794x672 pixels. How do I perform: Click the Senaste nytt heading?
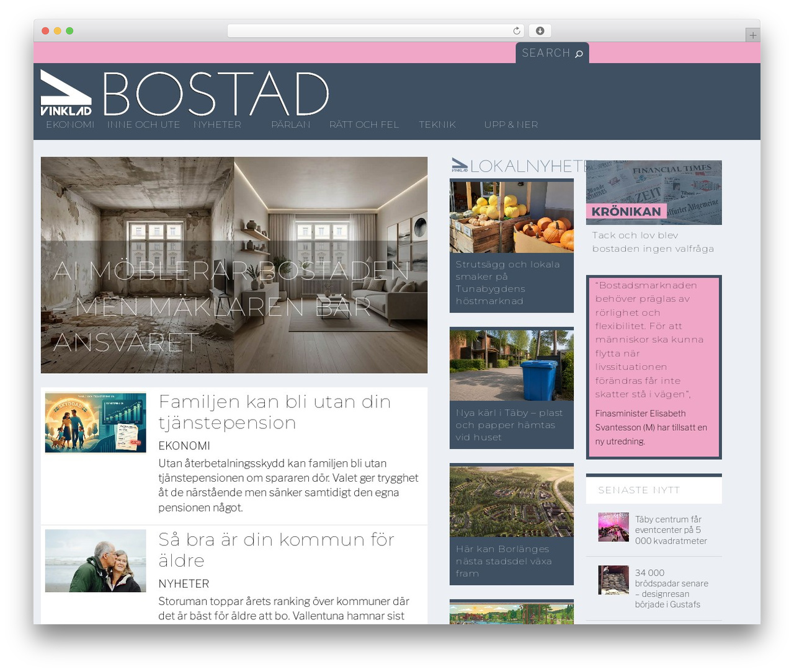639,490
